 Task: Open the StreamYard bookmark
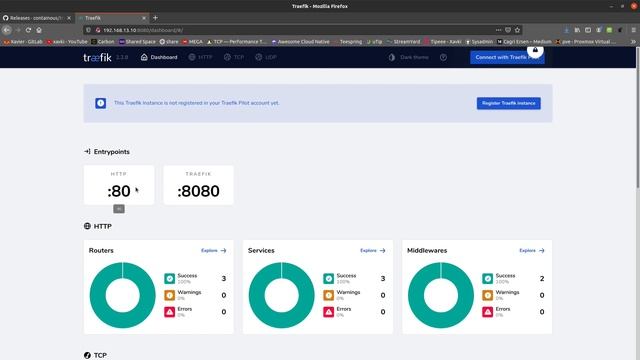[403, 42]
